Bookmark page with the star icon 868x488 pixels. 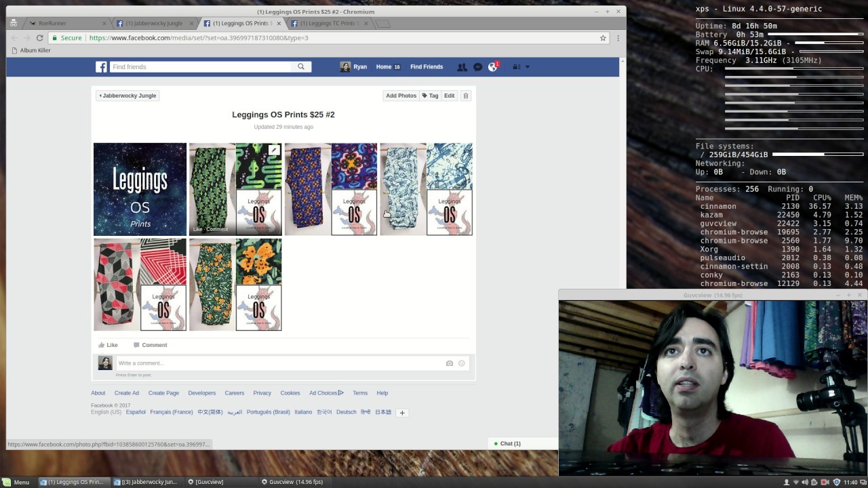click(x=603, y=38)
